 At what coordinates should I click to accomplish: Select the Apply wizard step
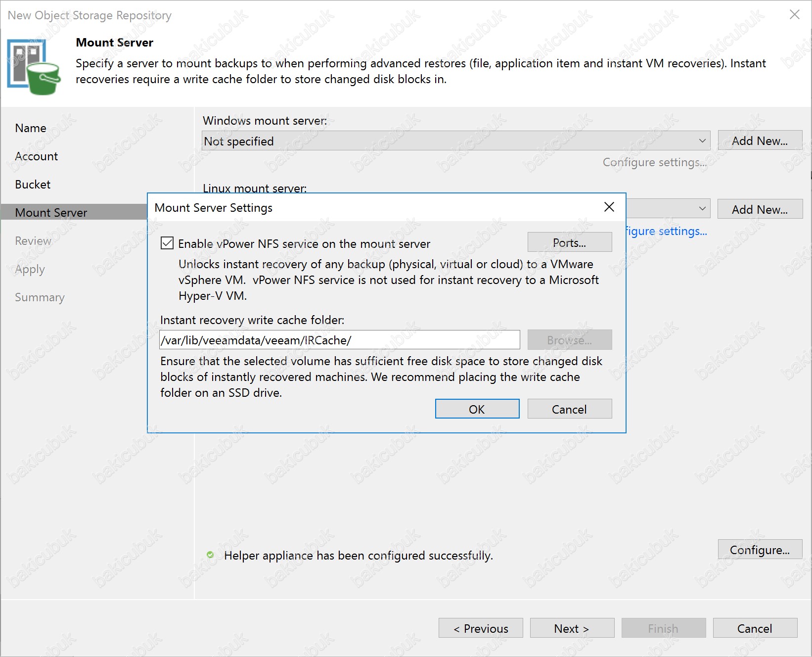click(x=30, y=269)
